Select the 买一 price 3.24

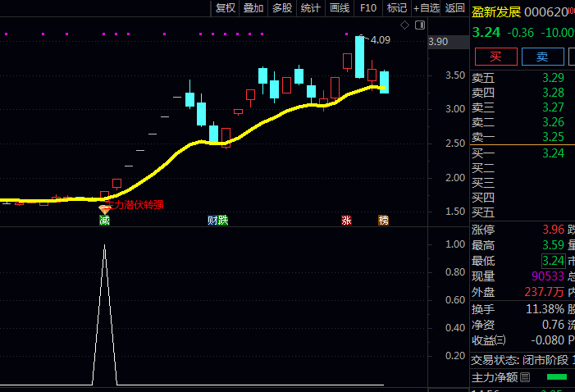point(553,153)
